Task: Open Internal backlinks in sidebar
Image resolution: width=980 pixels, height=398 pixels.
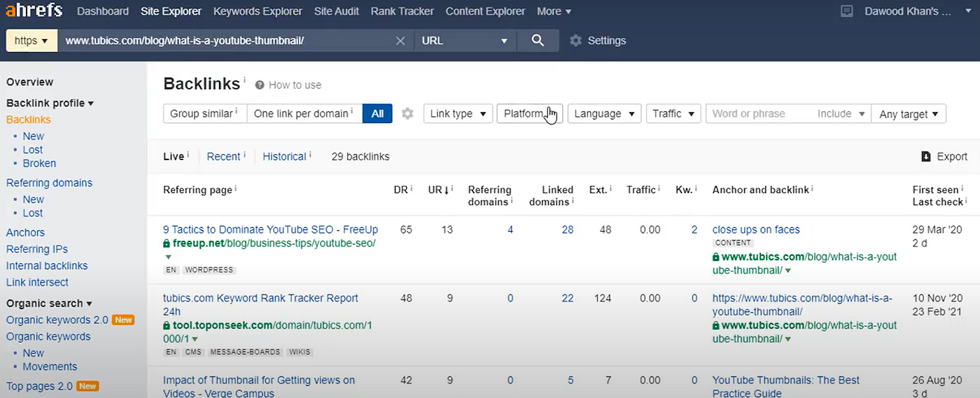Action: tap(47, 266)
